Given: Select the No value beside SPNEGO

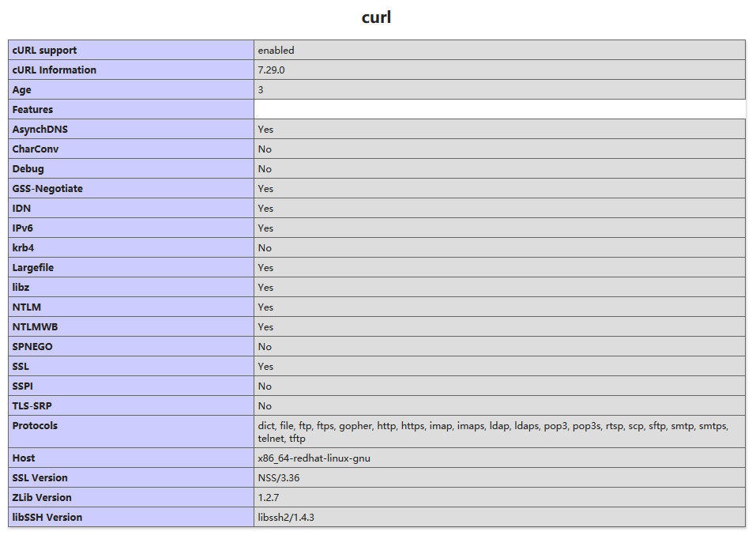Looking at the screenshot, I should coord(261,346).
